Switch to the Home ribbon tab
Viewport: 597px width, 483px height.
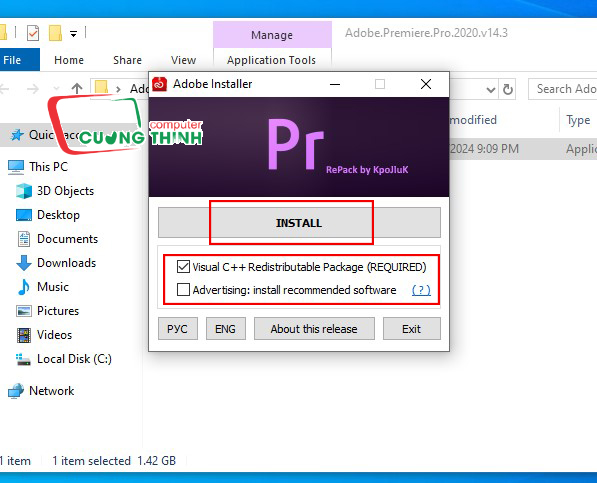click(69, 60)
